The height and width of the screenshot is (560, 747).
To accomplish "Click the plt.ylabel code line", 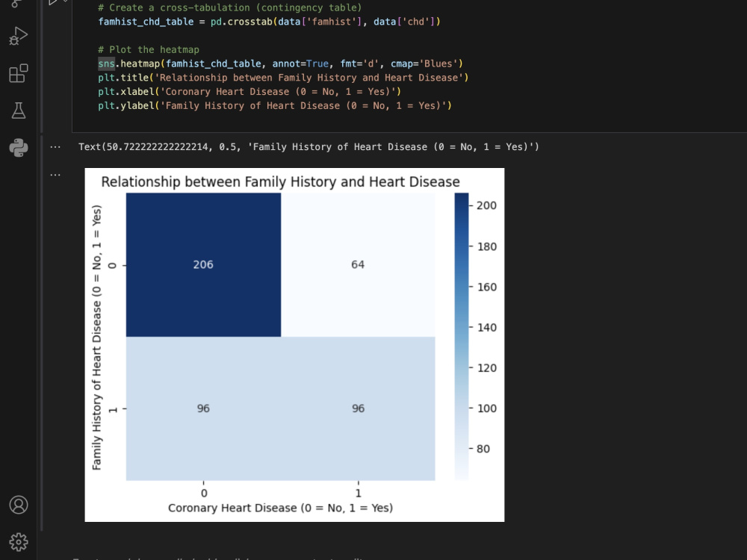I will click(274, 105).
